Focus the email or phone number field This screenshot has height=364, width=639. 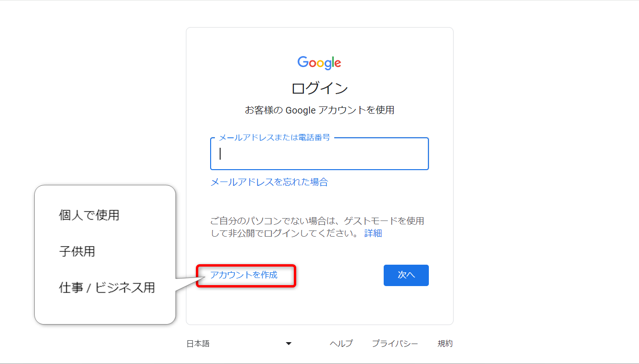coord(319,154)
